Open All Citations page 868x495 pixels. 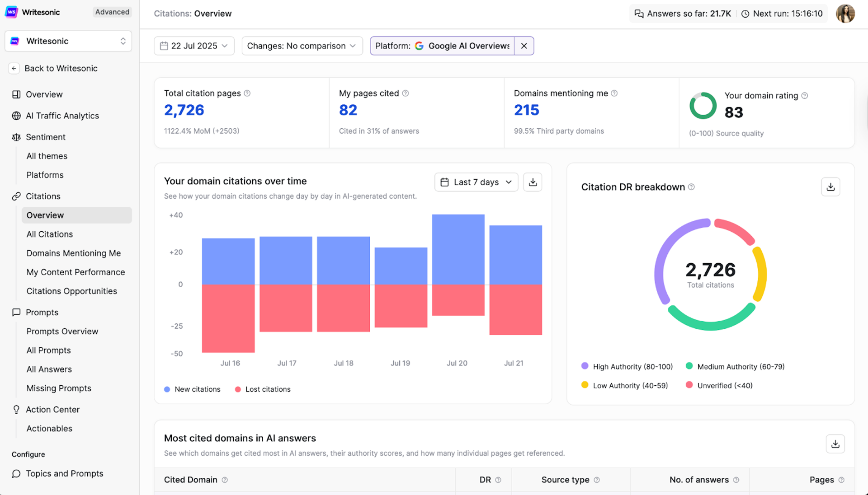pos(49,234)
